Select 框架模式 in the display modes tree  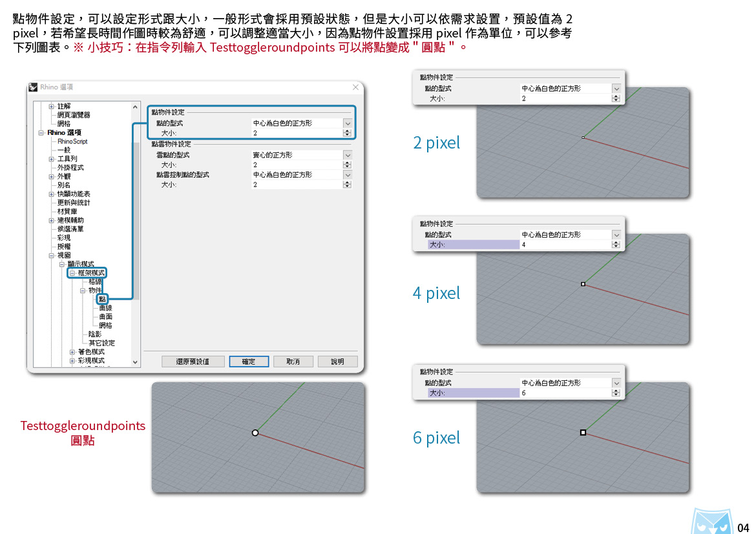pos(91,272)
